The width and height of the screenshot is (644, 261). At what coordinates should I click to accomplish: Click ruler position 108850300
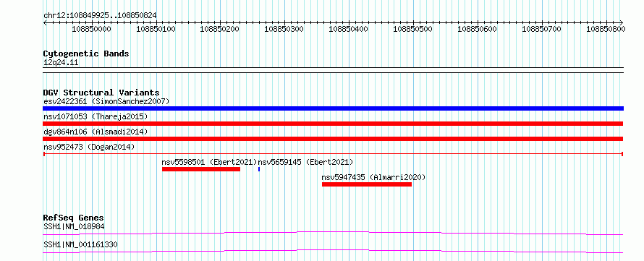(284, 29)
